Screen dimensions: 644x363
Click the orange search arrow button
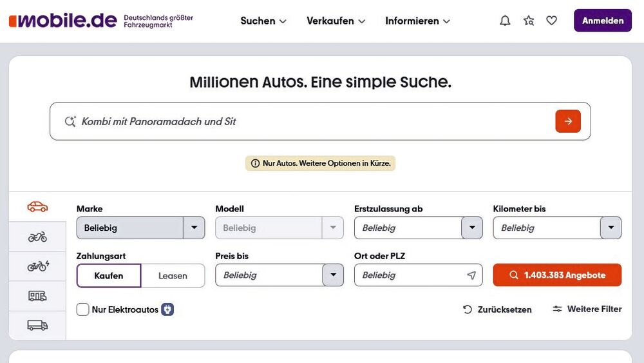coord(568,121)
